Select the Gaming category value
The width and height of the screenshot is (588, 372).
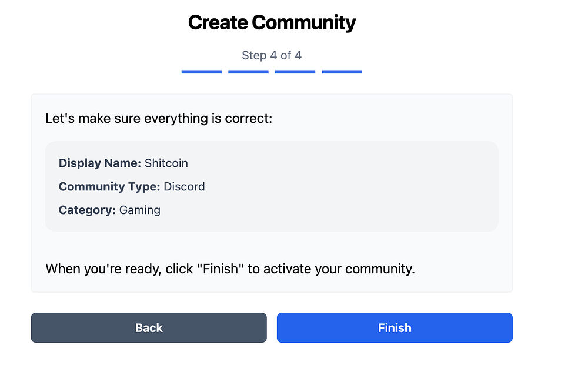[140, 210]
